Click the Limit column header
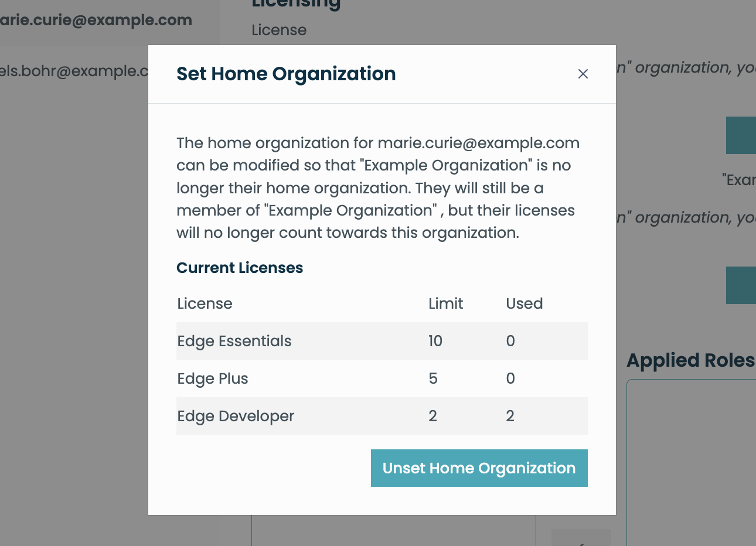756x546 pixels. [445, 303]
